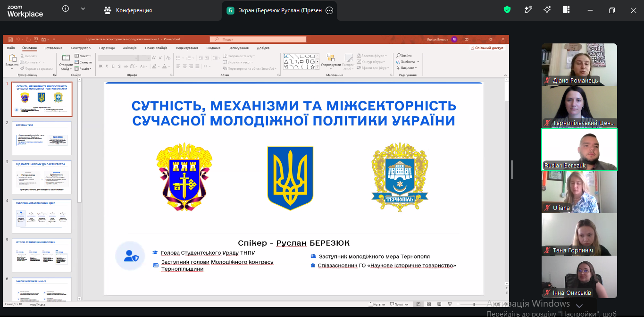Click the Zoom green shield security icon

(x=507, y=9)
